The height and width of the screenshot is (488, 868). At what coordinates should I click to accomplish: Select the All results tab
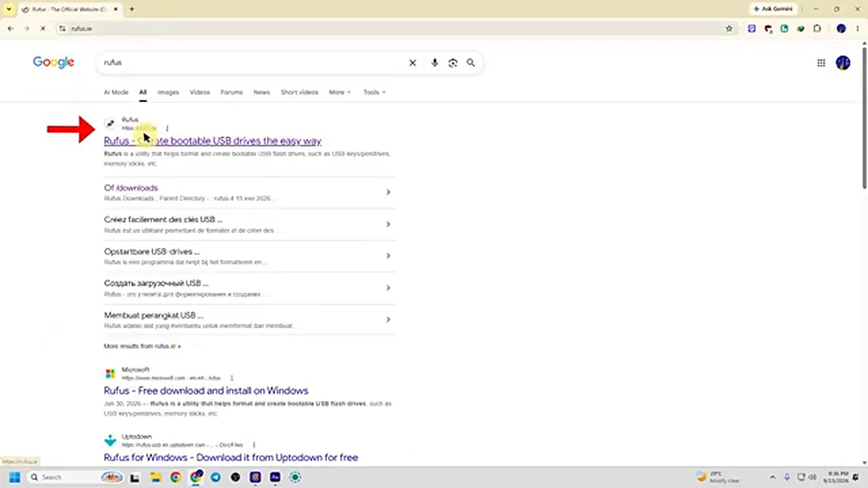(x=143, y=92)
